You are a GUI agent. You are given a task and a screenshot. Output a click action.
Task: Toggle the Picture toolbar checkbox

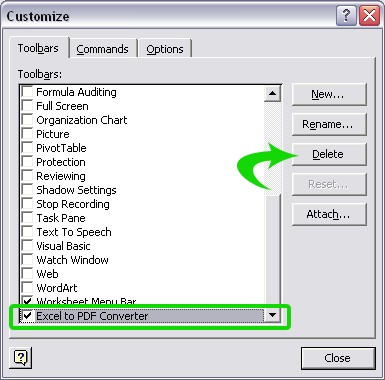[27, 134]
